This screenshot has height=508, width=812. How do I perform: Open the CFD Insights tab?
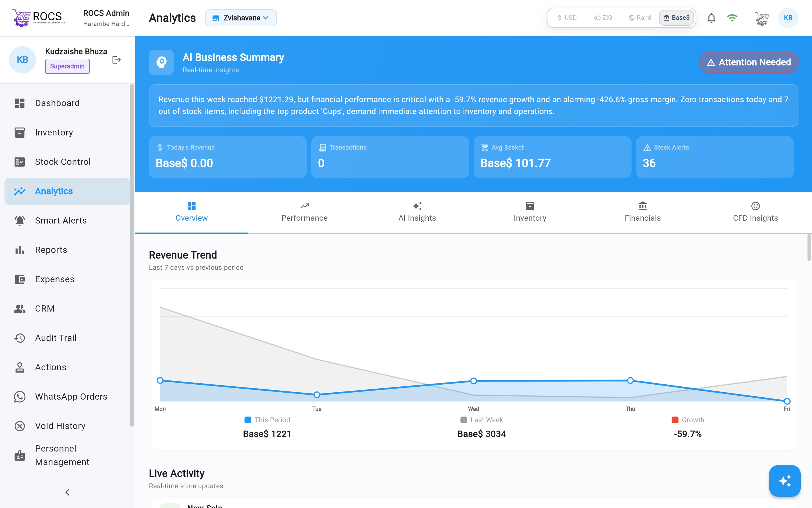[755, 212]
